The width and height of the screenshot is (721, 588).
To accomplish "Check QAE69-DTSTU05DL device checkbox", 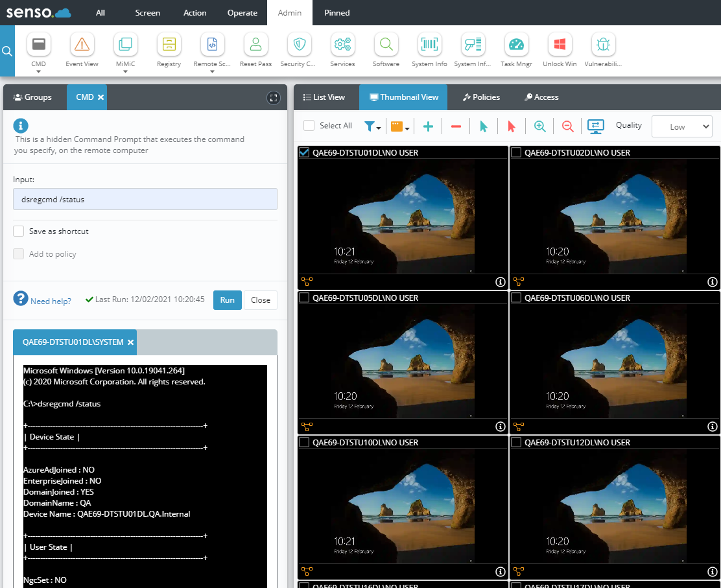I will tap(304, 298).
